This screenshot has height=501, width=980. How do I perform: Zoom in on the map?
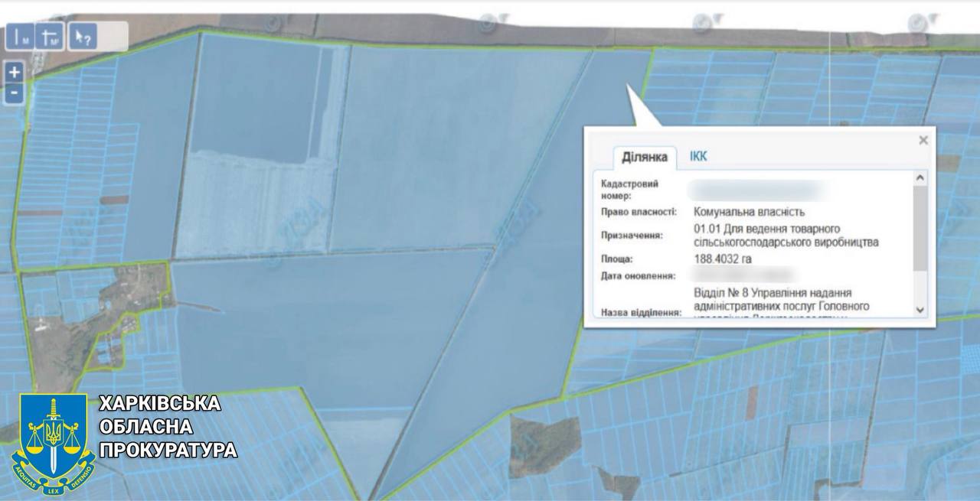point(15,73)
